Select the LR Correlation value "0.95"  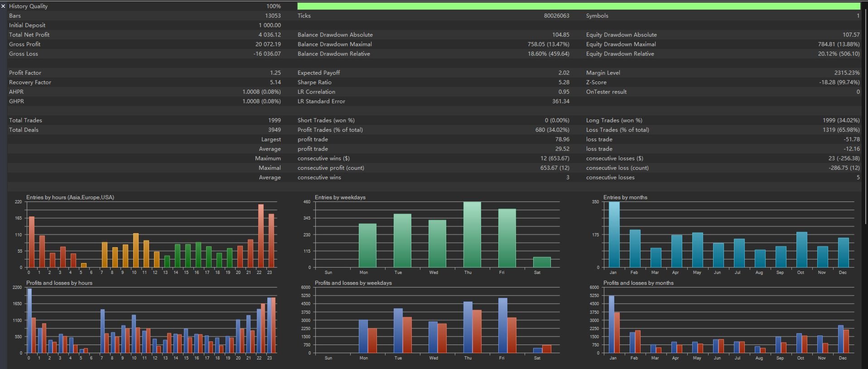click(x=564, y=92)
